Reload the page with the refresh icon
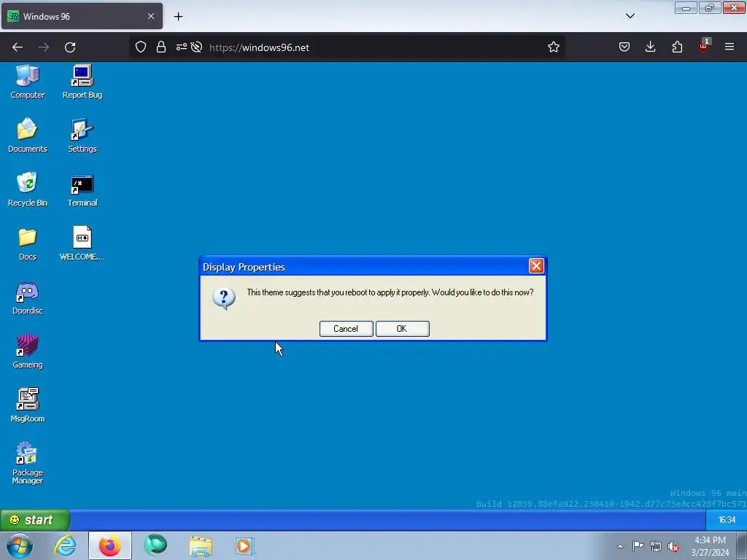 70,47
